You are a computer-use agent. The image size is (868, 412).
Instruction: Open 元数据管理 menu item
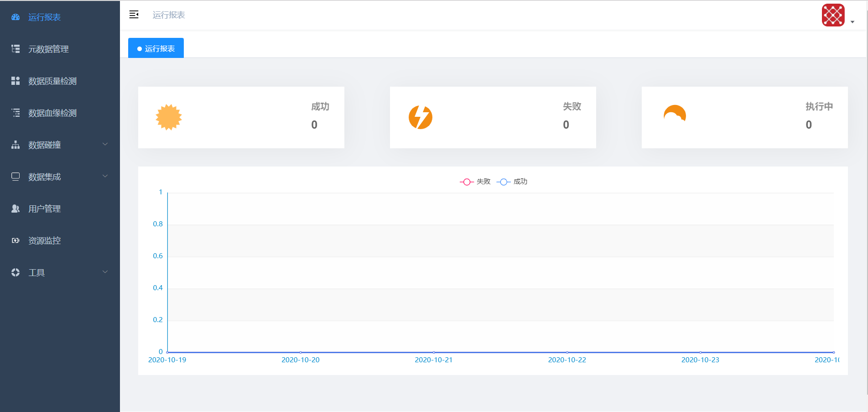[x=60, y=49]
